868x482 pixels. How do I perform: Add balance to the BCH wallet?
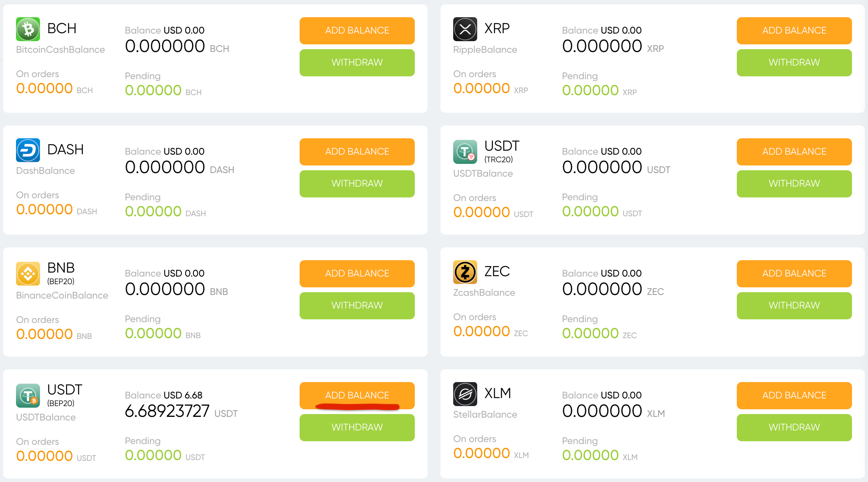357,31
